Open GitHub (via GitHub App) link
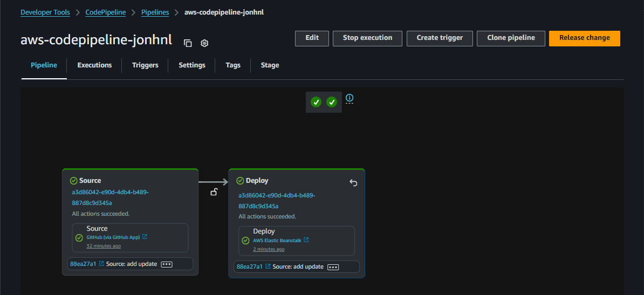The height and width of the screenshot is (295, 644). [x=113, y=237]
